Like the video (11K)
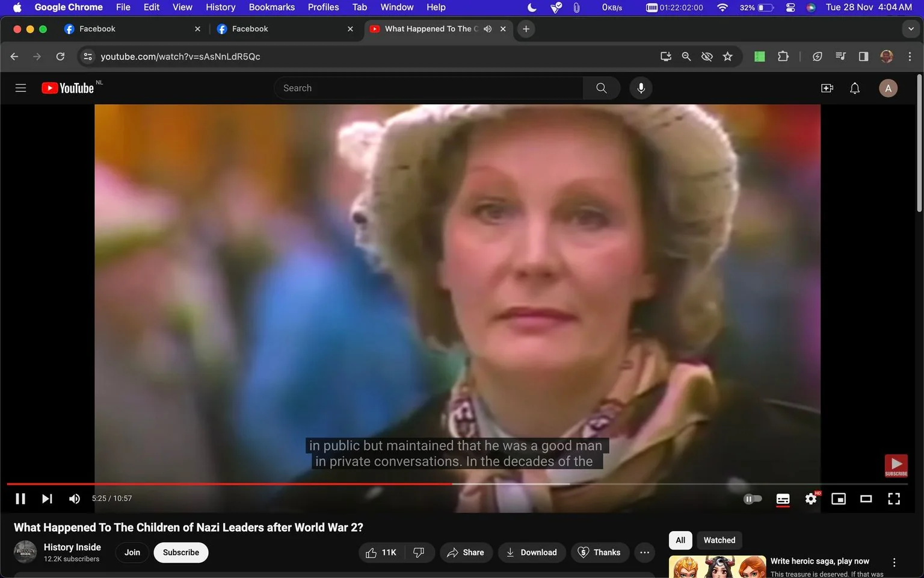924x578 pixels. [x=381, y=552]
